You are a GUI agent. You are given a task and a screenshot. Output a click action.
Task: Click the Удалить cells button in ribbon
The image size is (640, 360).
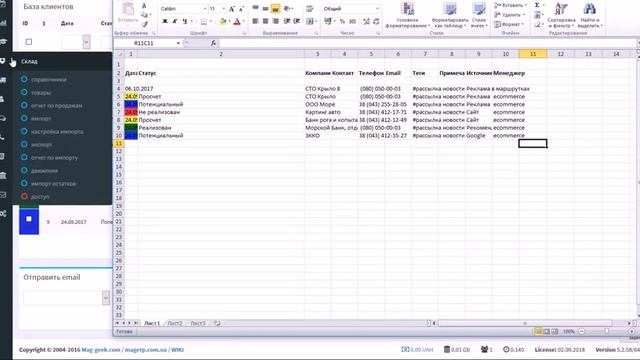point(509,15)
